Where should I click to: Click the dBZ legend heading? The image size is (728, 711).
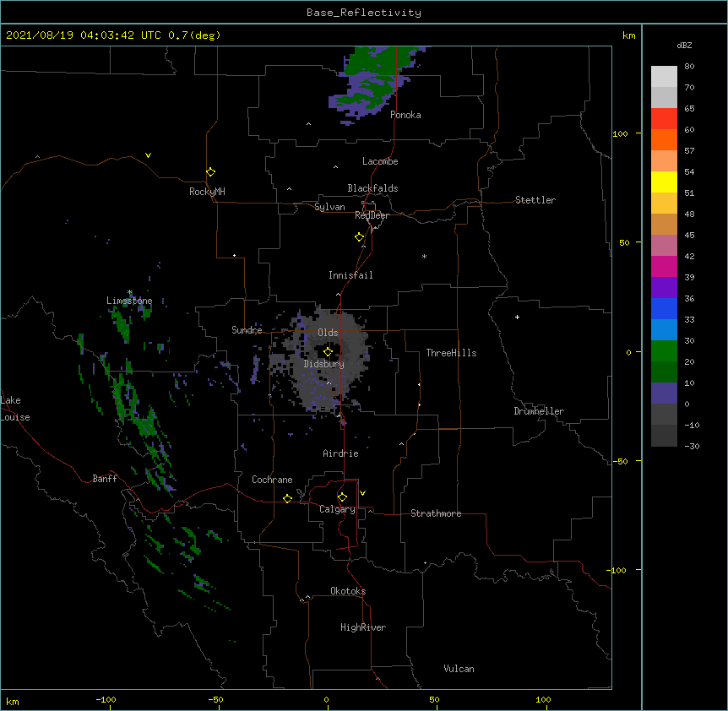[684, 46]
